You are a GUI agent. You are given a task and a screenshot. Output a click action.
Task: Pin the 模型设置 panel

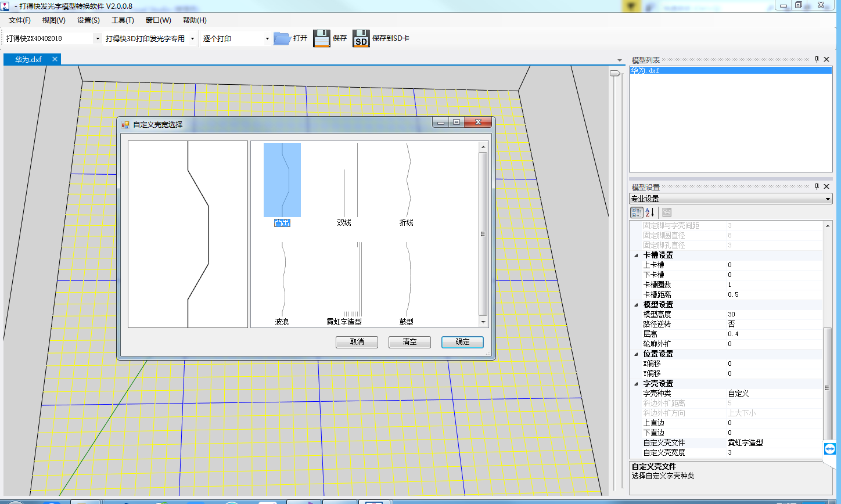pyautogui.click(x=817, y=186)
